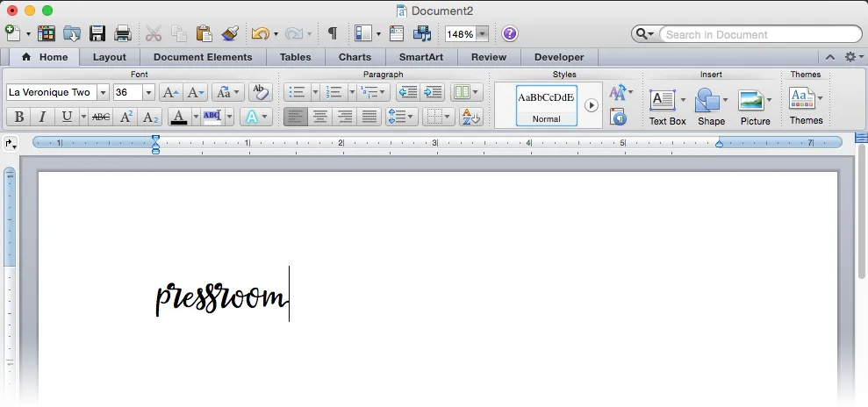Click the Save document icon

click(x=97, y=34)
